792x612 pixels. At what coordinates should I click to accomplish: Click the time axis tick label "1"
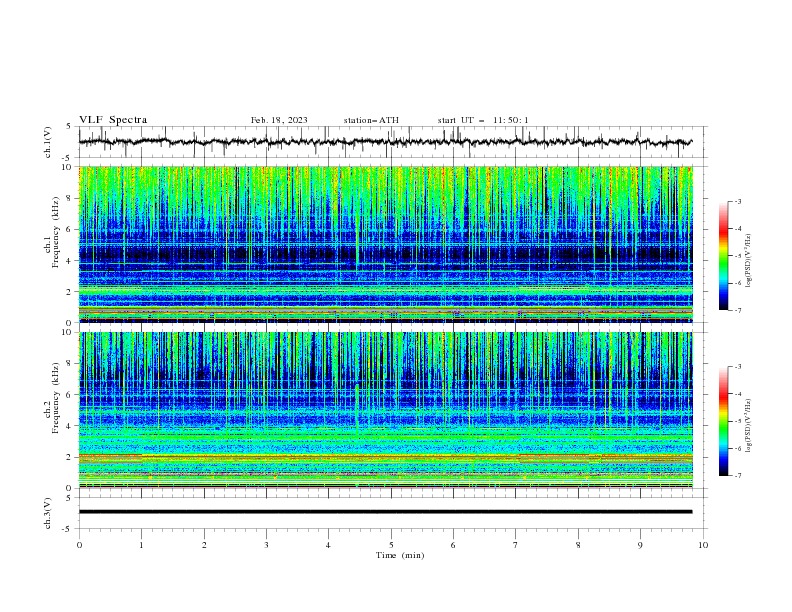pyautogui.click(x=141, y=545)
